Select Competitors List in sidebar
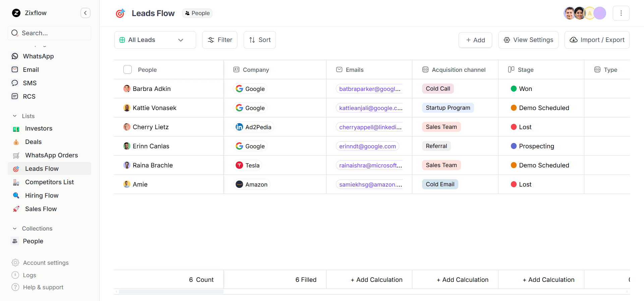Image resolution: width=644 pixels, height=301 pixels. [49, 182]
